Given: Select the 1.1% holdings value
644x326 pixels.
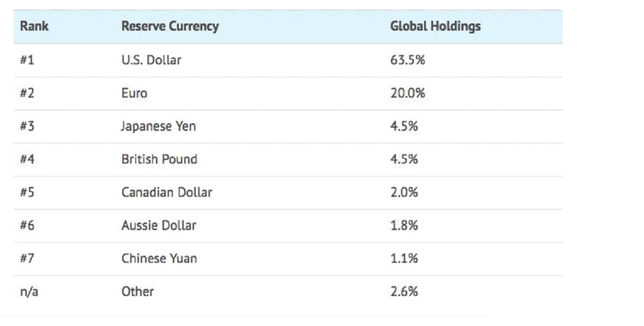Looking at the screenshot, I should coord(404,258).
